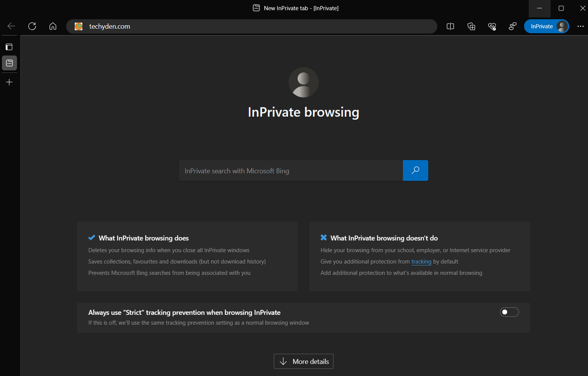Open the tracking hyperlink
This screenshot has width=588, height=376.
click(x=421, y=261)
